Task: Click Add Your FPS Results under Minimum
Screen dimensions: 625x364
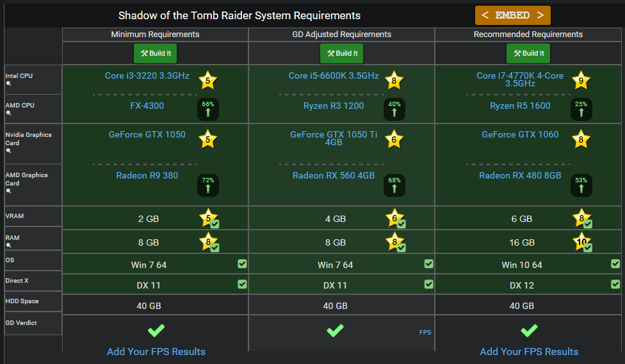Action: click(156, 352)
